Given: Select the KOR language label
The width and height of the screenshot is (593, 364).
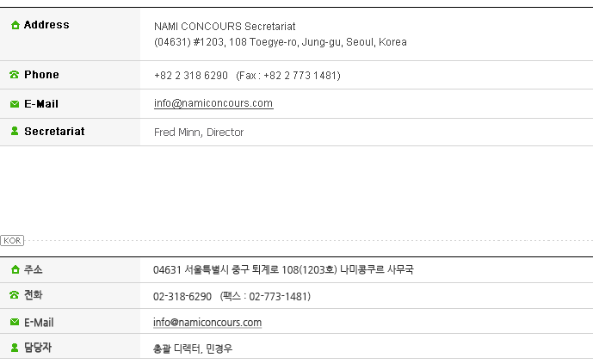Looking at the screenshot, I should click(x=12, y=240).
